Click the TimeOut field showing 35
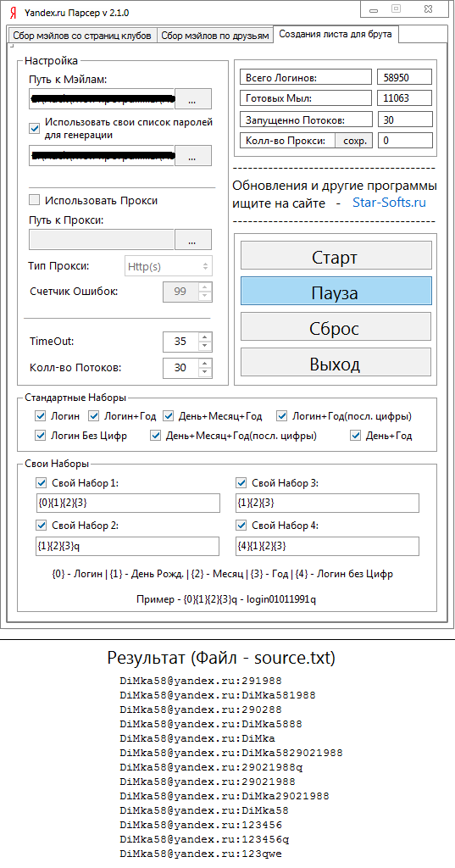This screenshot has height=868, width=455. [x=181, y=342]
